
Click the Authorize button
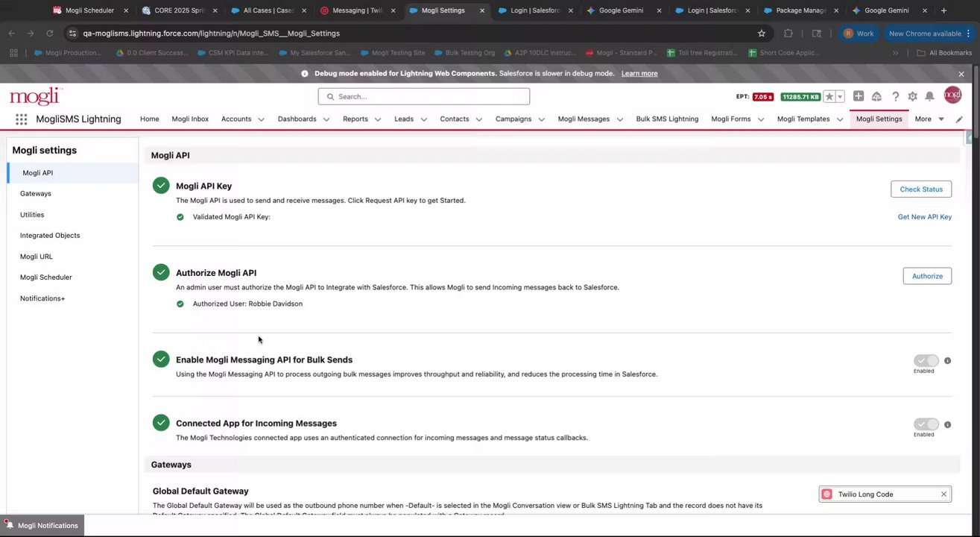(927, 276)
